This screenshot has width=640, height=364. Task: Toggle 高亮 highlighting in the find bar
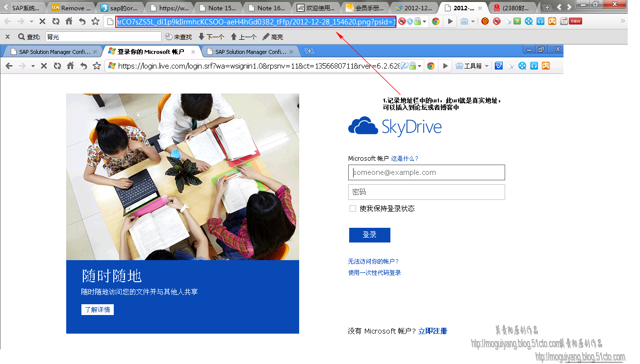pos(273,37)
